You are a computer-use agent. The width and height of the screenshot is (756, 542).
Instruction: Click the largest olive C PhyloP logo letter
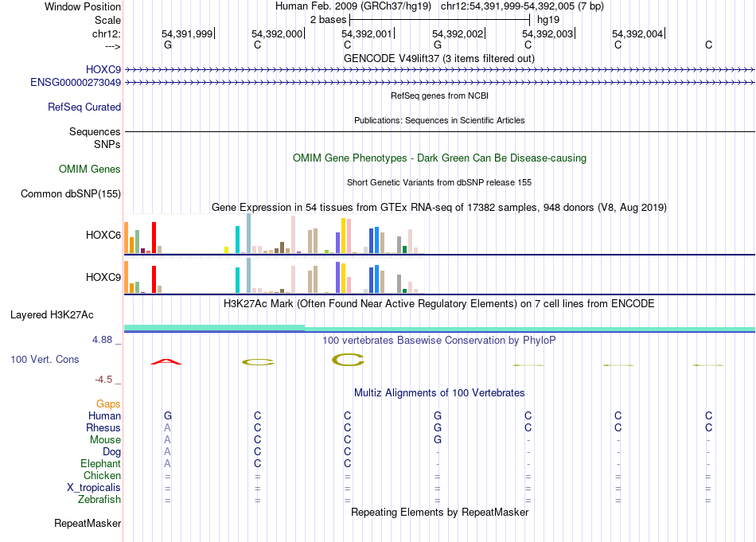(x=348, y=360)
